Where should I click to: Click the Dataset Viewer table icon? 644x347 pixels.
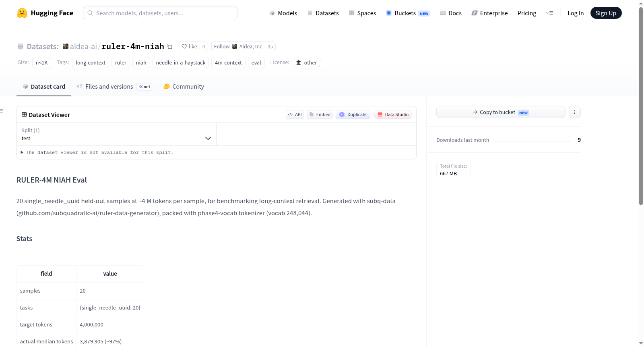[x=24, y=114]
